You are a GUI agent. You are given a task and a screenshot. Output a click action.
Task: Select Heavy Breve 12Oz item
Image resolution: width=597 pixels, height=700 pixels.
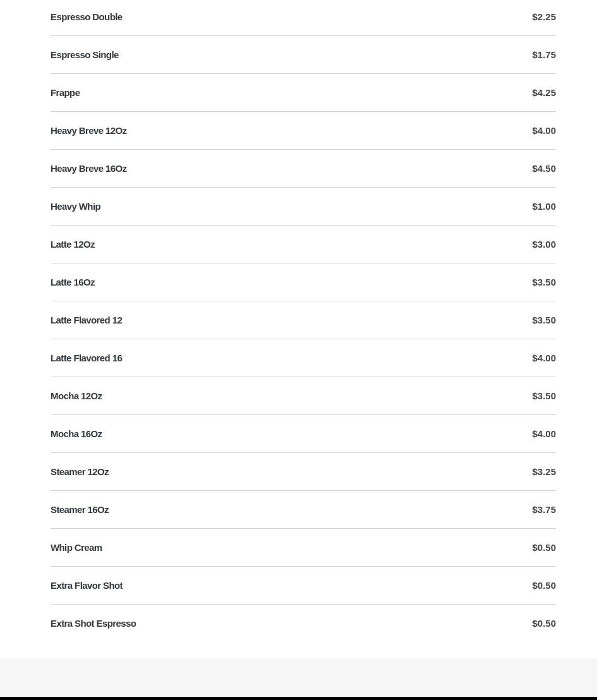[88, 131]
